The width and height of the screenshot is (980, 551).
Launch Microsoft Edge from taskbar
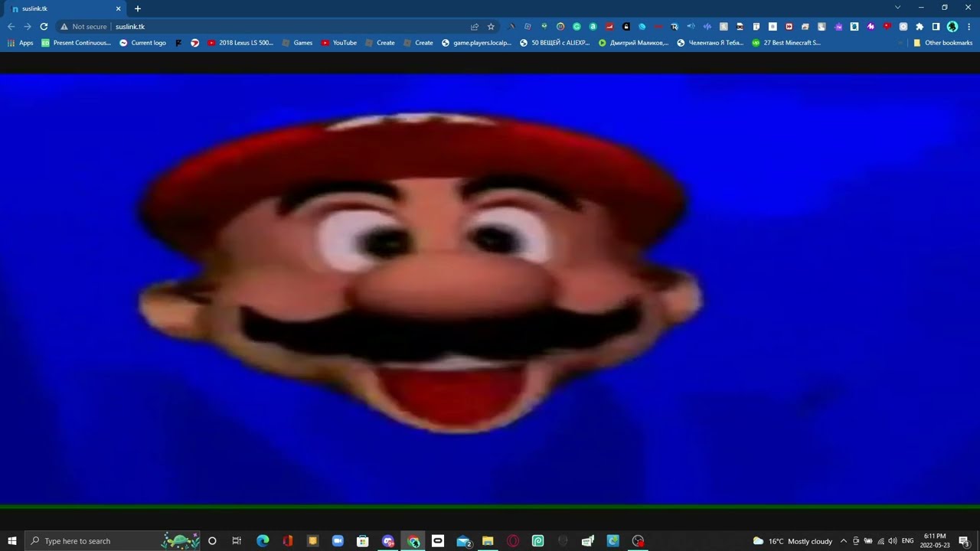tap(263, 541)
